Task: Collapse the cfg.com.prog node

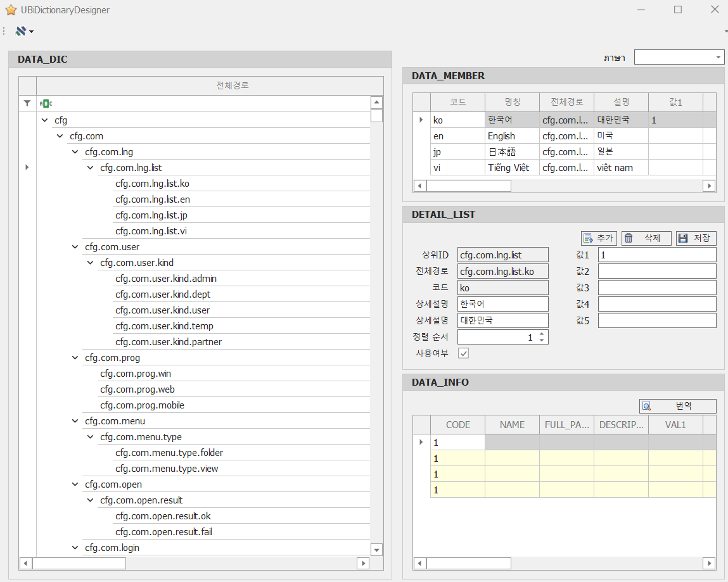Action: pos(75,357)
